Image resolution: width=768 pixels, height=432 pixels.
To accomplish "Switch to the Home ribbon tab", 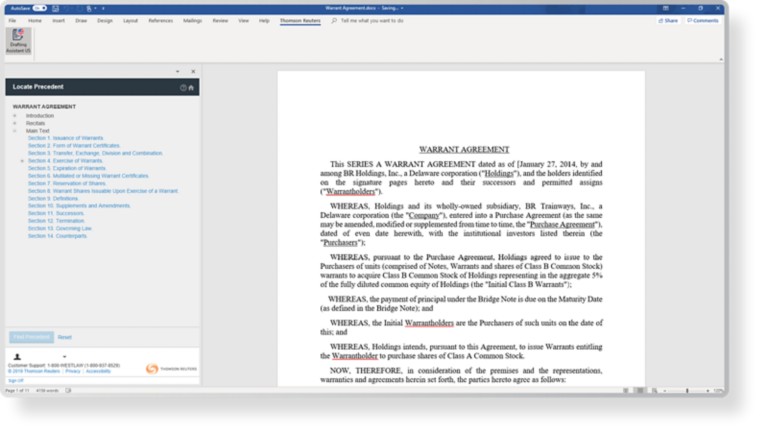I will click(x=35, y=21).
